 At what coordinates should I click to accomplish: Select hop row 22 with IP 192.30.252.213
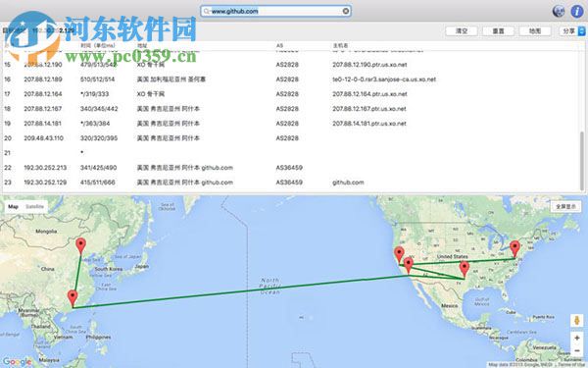[x=291, y=168]
